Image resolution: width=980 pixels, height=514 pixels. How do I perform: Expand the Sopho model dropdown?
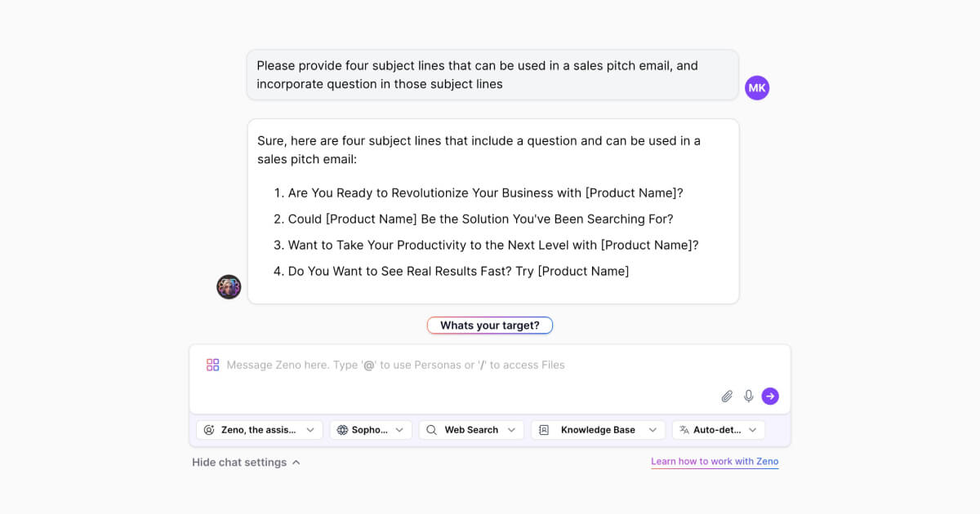coord(371,430)
